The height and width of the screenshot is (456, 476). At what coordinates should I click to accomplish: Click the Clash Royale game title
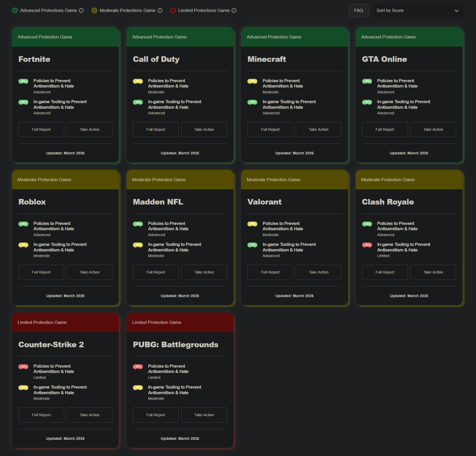click(x=388, y=202)
